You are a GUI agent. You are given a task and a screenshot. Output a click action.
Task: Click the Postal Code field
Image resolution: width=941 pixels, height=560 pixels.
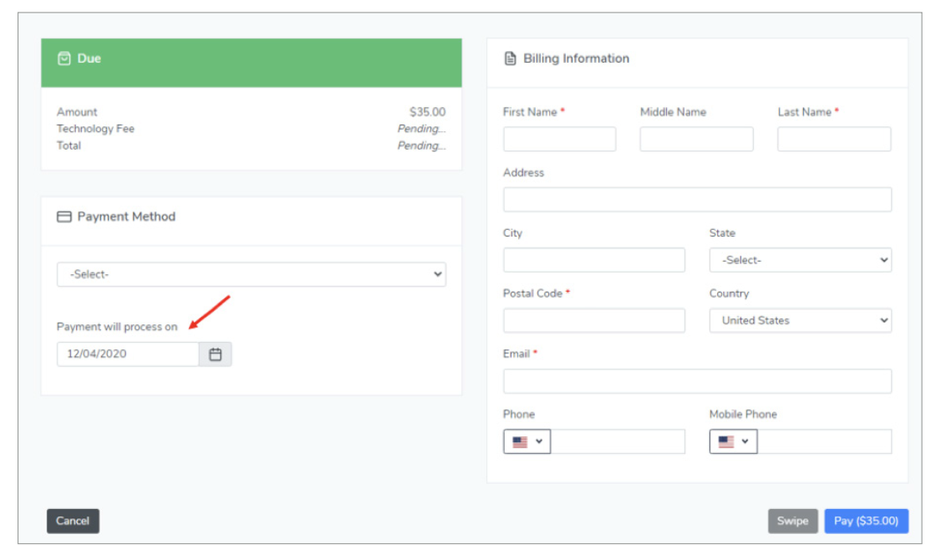[x=593, y=320]
